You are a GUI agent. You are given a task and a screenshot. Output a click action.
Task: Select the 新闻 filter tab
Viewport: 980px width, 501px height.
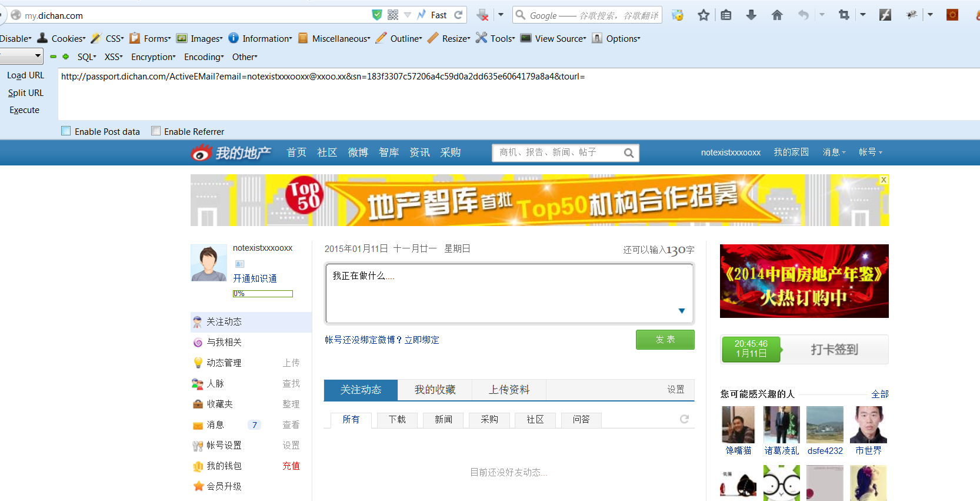coord(443,419)
